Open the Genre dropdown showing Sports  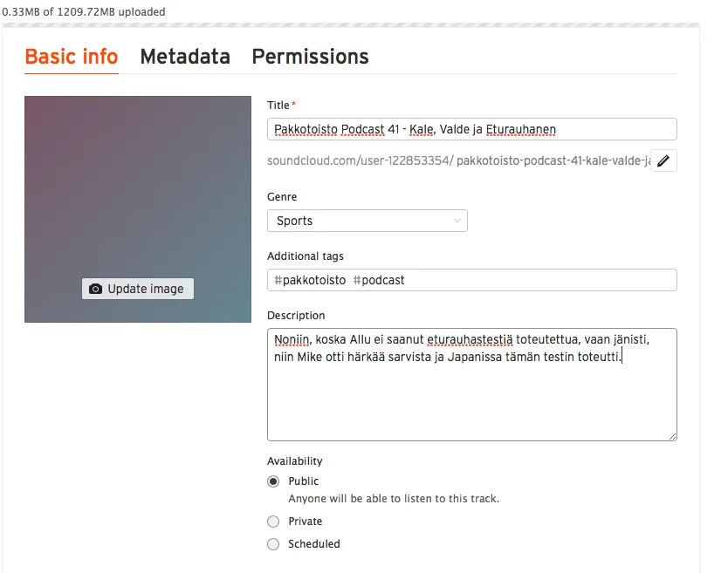(x=367, y=221)
